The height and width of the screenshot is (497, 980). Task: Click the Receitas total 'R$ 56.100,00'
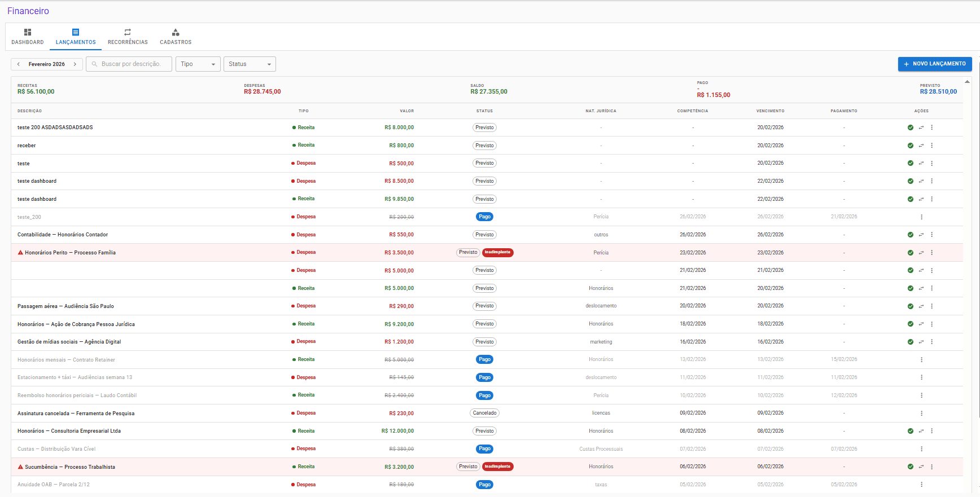pyautogui.click(x=36, y=92)
